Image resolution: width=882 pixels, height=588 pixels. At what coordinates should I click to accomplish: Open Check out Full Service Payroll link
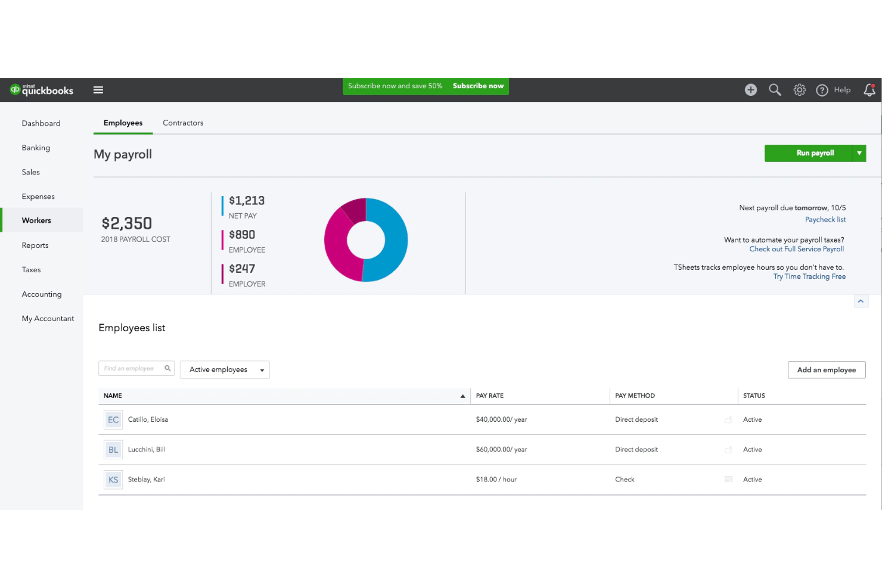[796, 249]
